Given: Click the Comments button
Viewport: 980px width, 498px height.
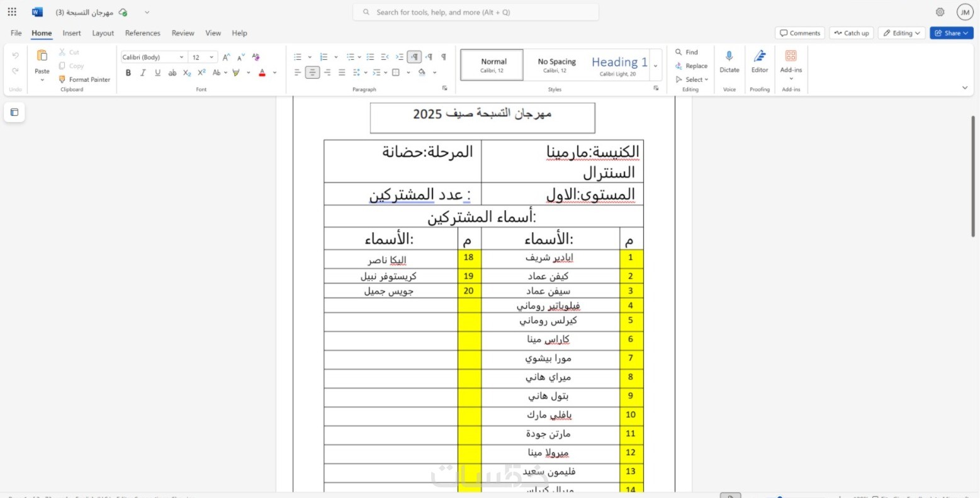Looking at the screenshot, I should [x=800, y=33].
